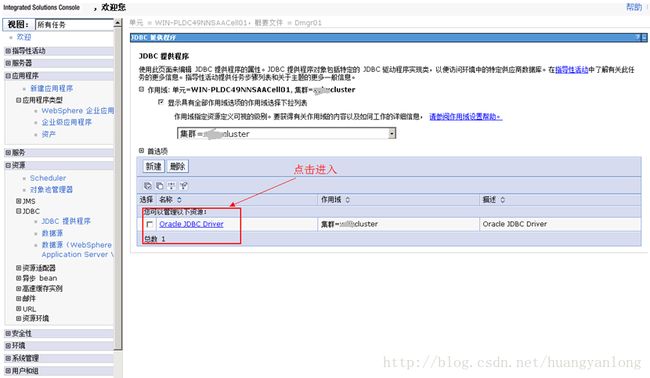Click the 删除 button
650x378 pixels.
tap(177, 166)
